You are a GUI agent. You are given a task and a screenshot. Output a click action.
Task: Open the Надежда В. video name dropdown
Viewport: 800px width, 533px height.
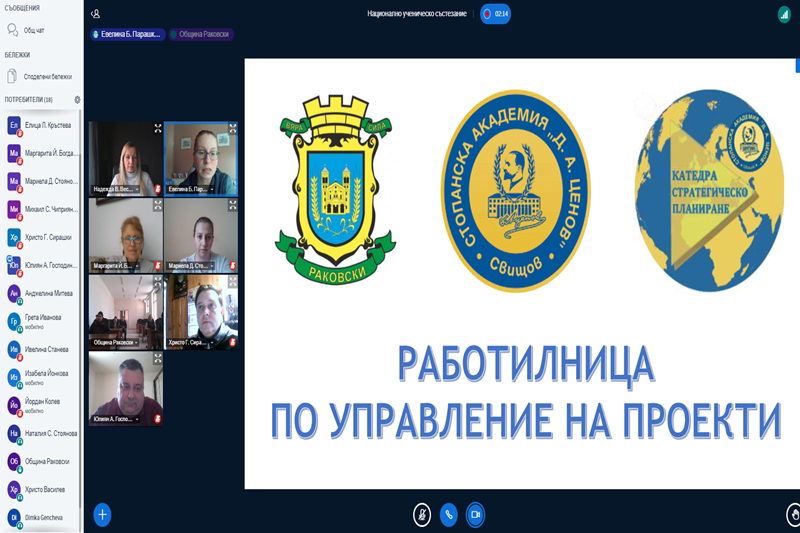click(117, 189)
